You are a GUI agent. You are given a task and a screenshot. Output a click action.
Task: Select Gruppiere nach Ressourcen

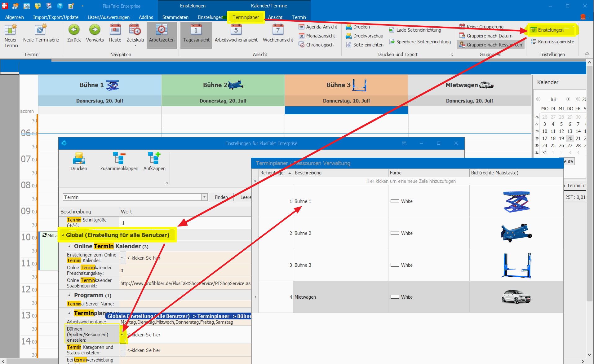[490, 45]
